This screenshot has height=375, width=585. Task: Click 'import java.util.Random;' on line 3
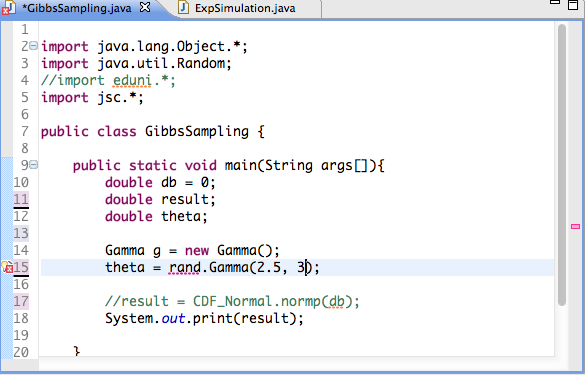[x=136, y=63]
